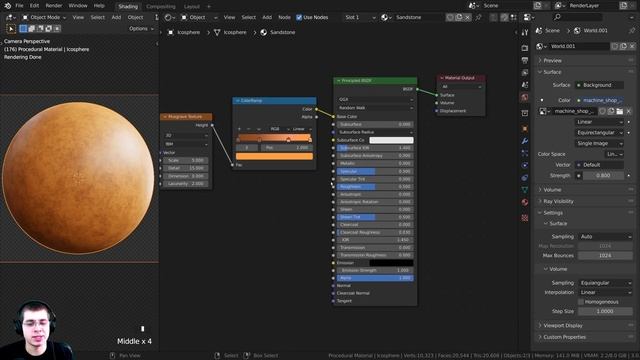Click the viewport Options button
The width and height of the screenshot is (640, 360).
point(141,29)
